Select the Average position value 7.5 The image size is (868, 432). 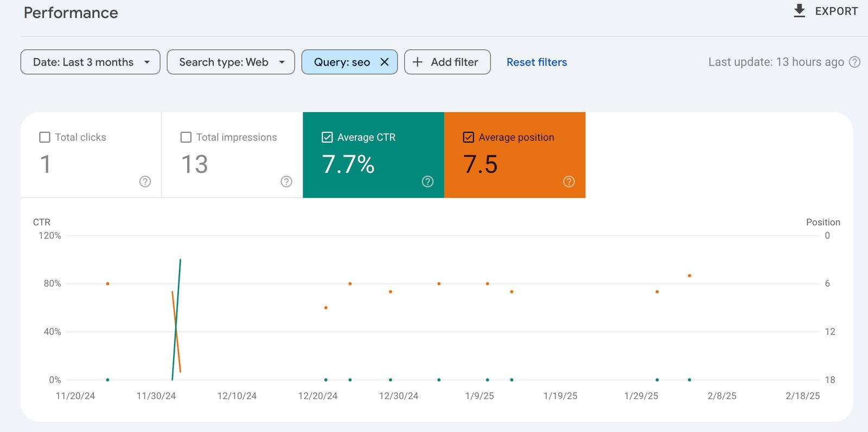coord(480,164)
